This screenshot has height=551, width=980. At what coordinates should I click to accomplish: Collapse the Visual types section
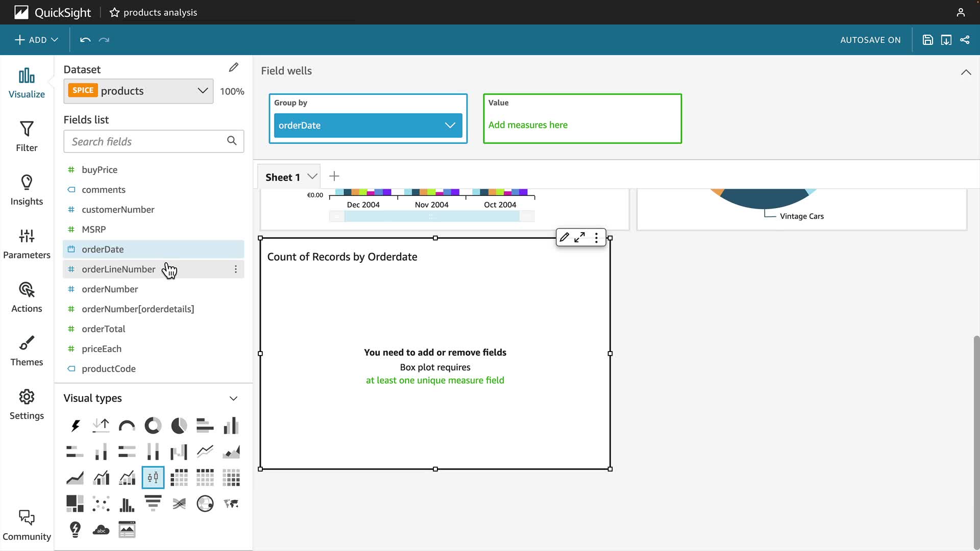tap(233, 398)
